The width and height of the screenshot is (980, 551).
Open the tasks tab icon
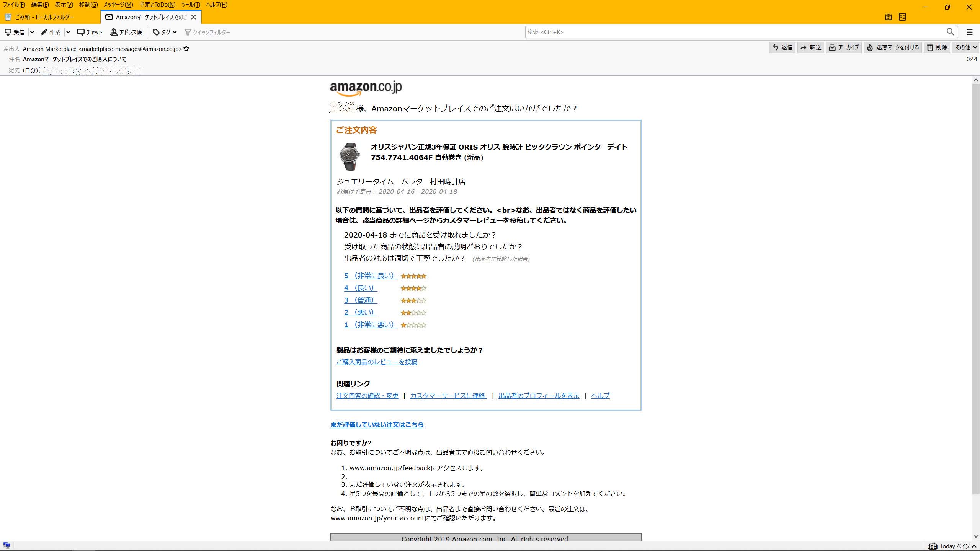[902, 17]
